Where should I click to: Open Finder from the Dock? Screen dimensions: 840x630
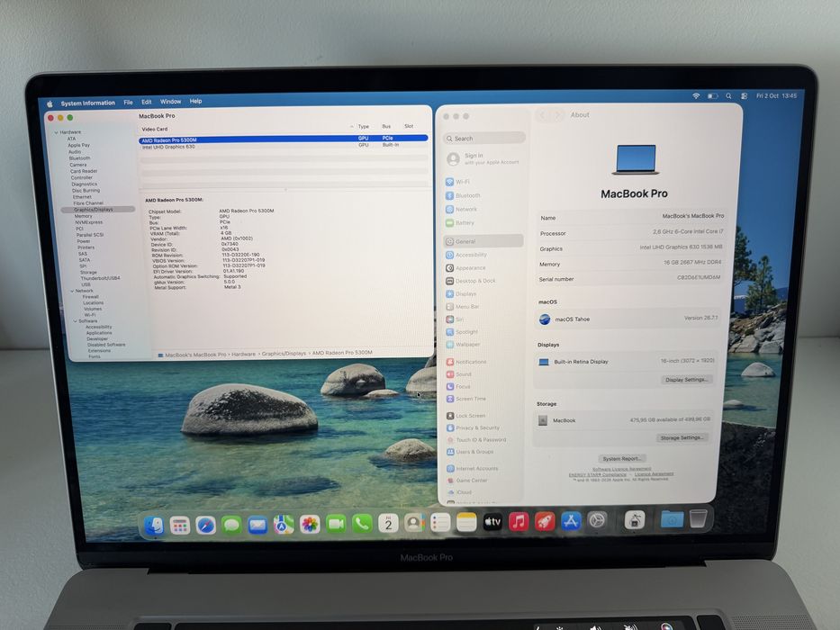pyautogui.click(x=154, y=526)
